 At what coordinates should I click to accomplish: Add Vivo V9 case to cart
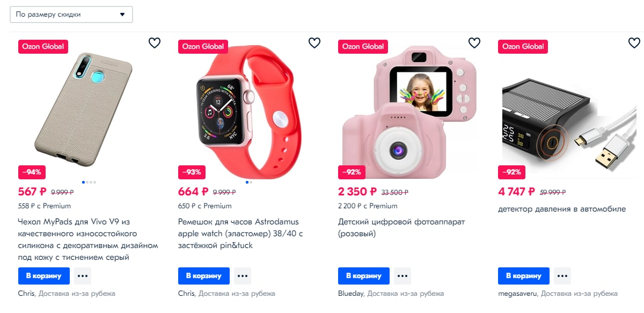pos(44,276)
